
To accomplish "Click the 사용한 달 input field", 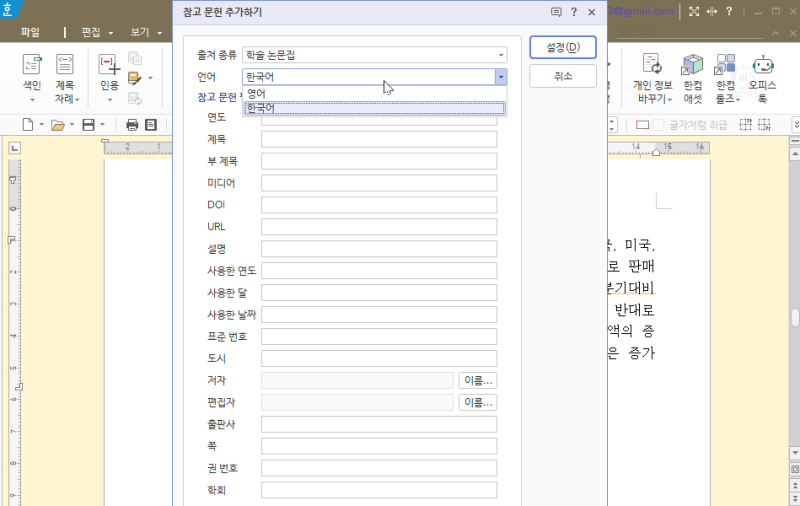I will [x=379, y=293].
